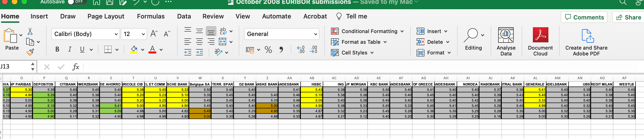The height and width of the screenshot is (139, 644).
Task: Switch to the Data tab
Action: [x=184, y=16]
